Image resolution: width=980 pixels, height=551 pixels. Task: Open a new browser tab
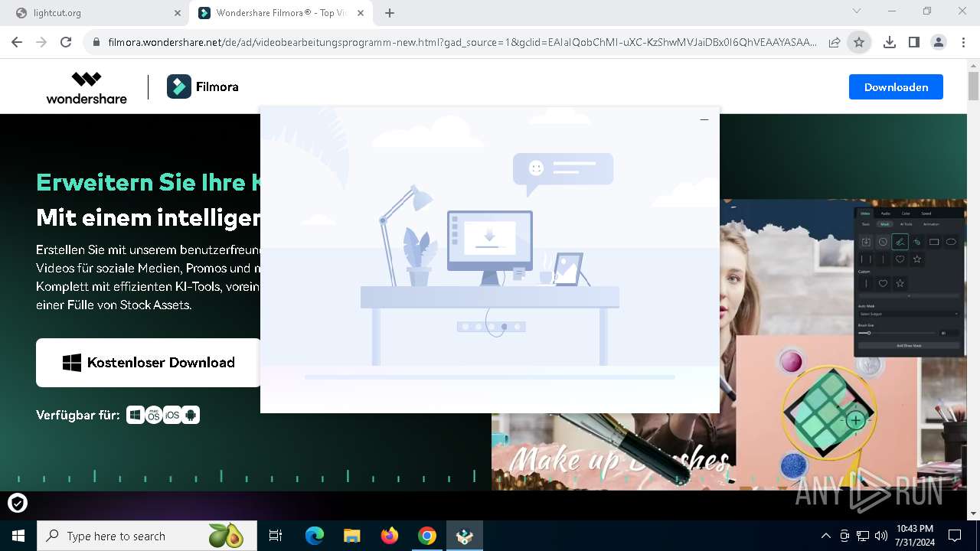(x=390, y=13)
